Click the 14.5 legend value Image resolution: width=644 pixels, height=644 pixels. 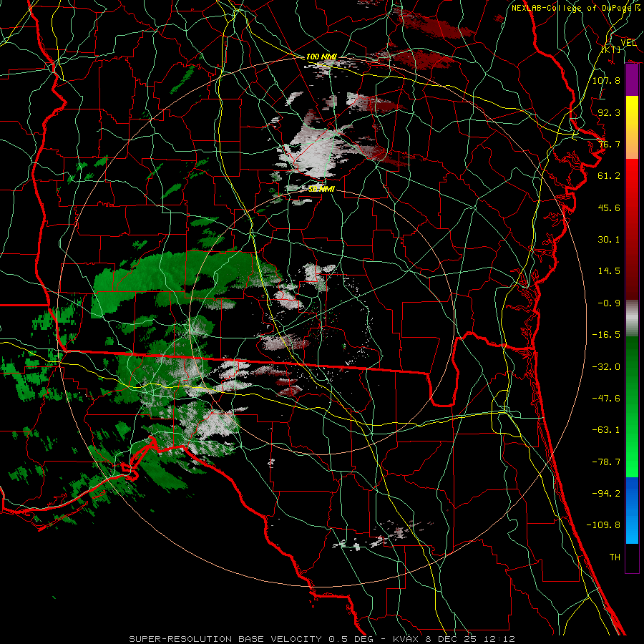tap(609, 271)
